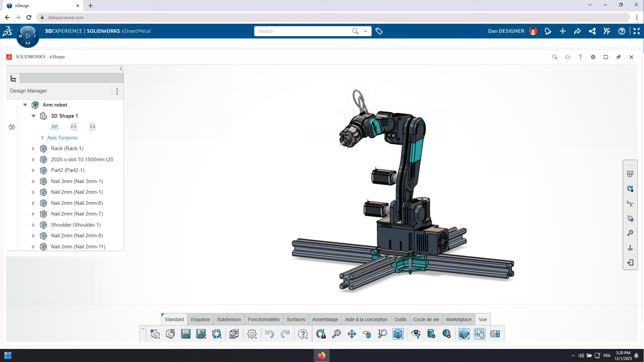Select the Undo icon

click(269, 334)
